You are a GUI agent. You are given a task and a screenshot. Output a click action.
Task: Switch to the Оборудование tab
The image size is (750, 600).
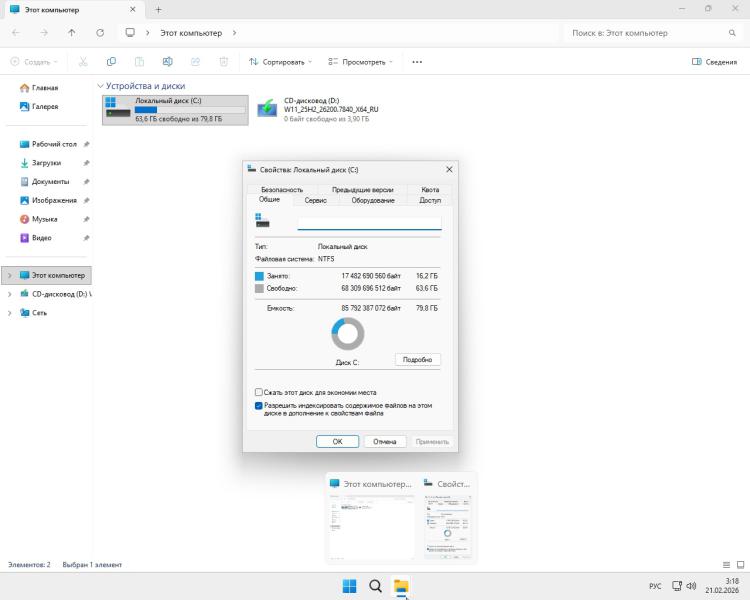[373, 200]
